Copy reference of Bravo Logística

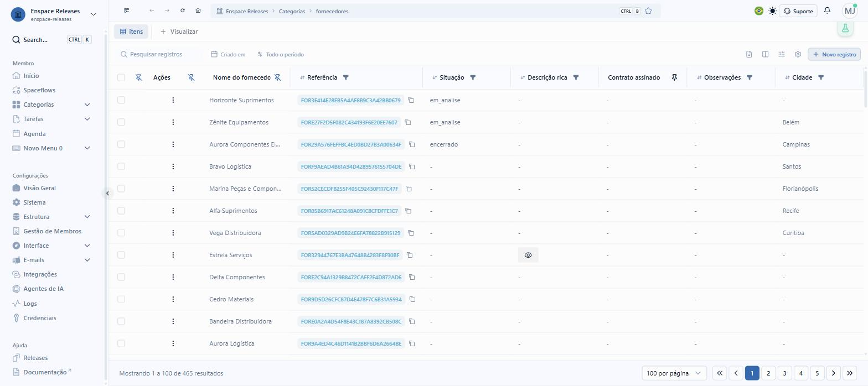pyautogui.click(x=412, y=166)
